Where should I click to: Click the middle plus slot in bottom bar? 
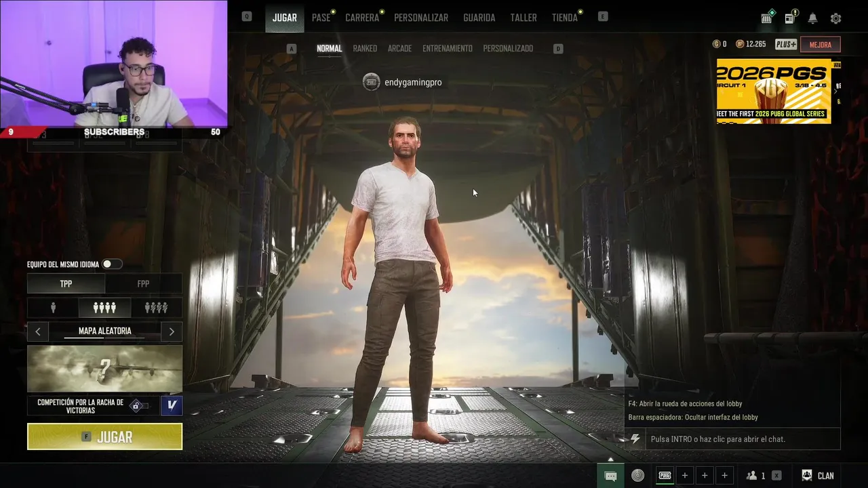[705, 476]
